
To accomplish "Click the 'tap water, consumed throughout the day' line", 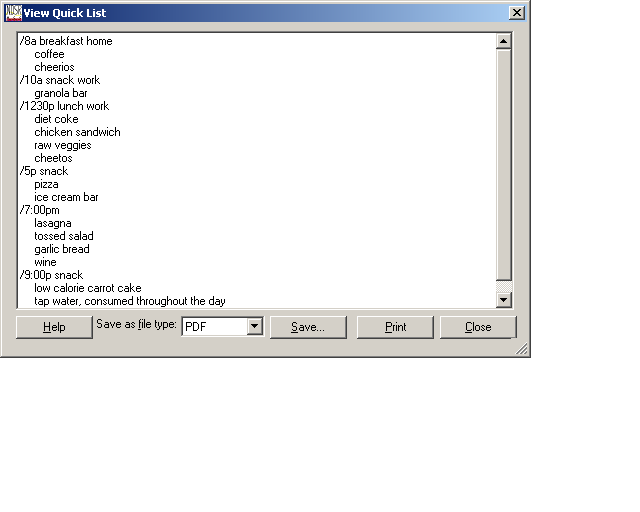I will tap(130, 301).
